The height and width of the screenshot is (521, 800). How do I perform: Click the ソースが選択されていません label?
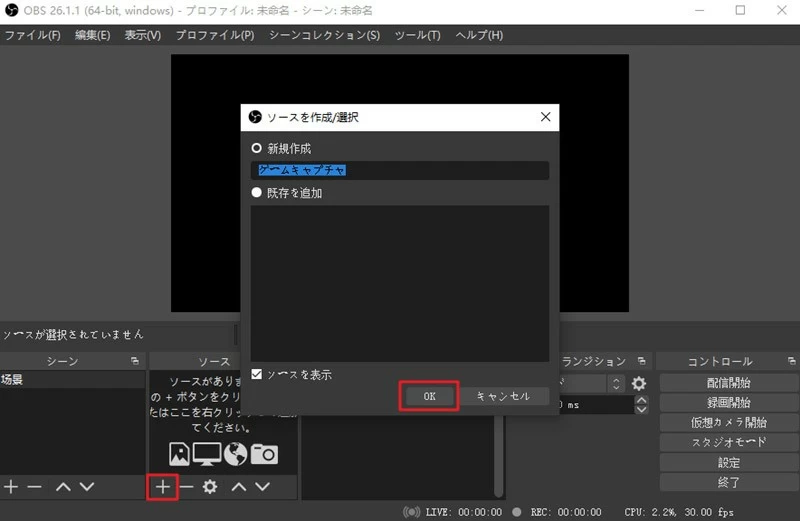pyautogui.click(x=73, y=335)
